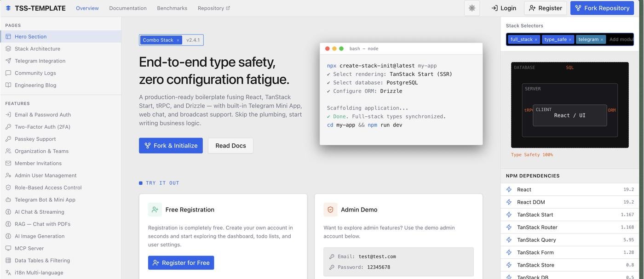Click the demo email test@test.com
Viewport: 644px width, 279px height.
click(377, 256)
